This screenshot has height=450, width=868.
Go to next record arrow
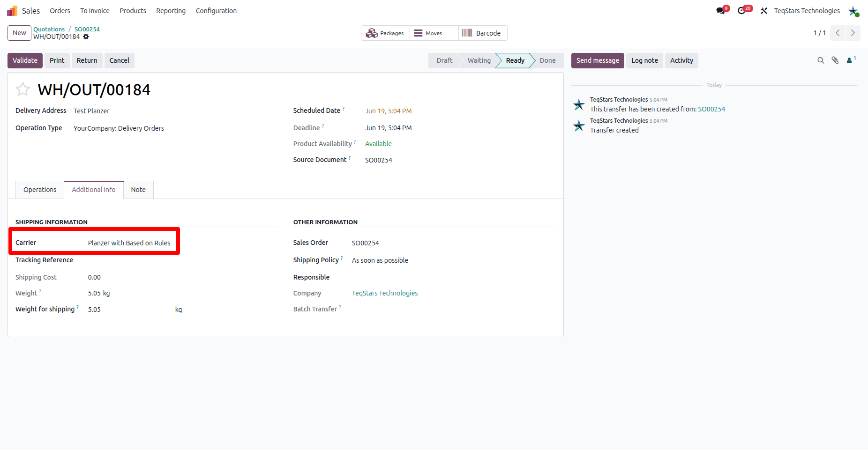point(853,33)
